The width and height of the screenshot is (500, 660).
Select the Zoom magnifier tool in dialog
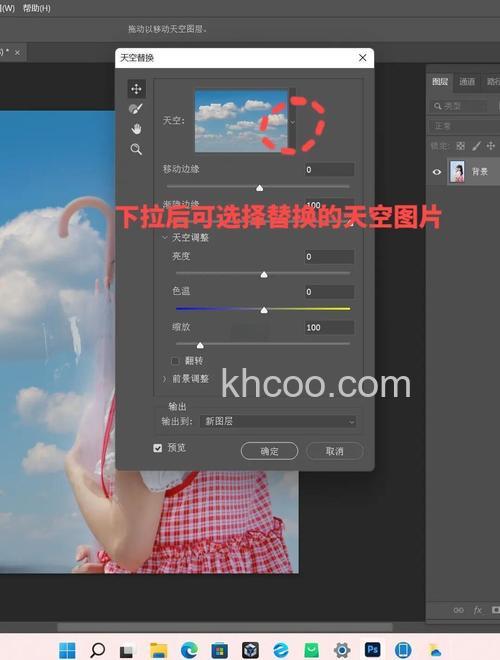[136, 149]
